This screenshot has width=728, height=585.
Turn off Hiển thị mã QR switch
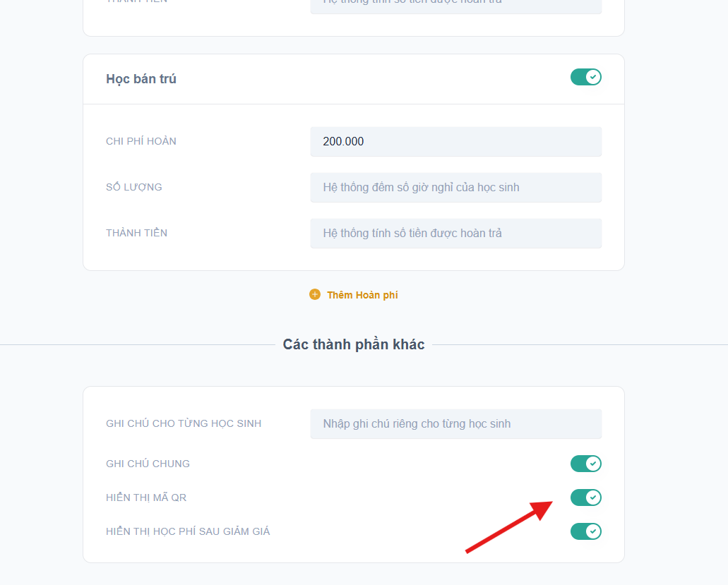[x=585, y=497]
